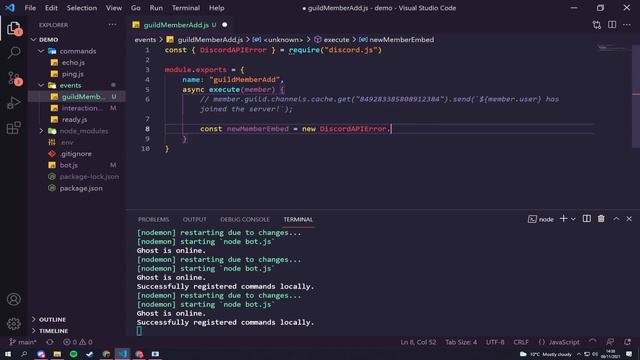The height and width of the screenshot is (360, 640).
Task: Open the Run menu
Action: [156, 8]
